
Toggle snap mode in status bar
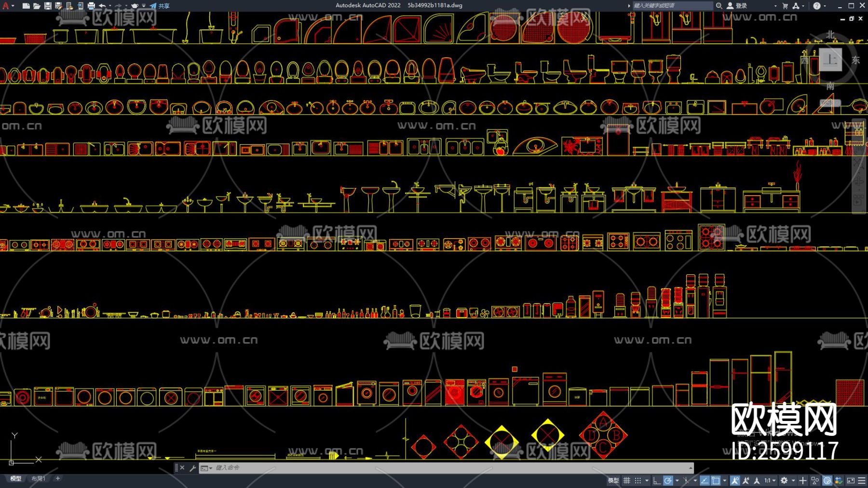[x=638, y=480]
